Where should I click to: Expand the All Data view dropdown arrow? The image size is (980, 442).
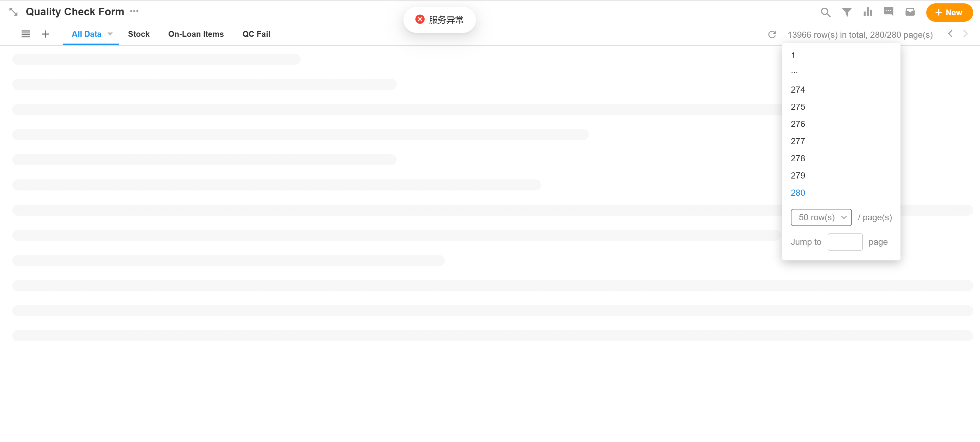110,34
